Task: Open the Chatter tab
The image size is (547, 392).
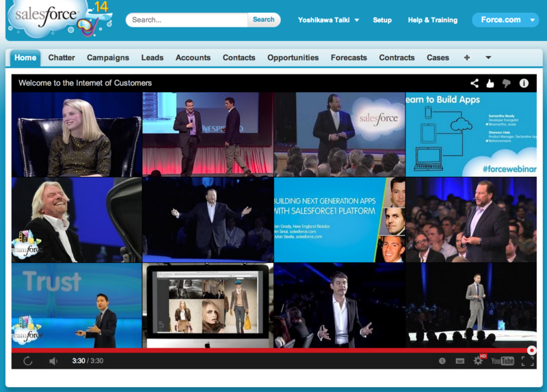Action: pos(62,58)
